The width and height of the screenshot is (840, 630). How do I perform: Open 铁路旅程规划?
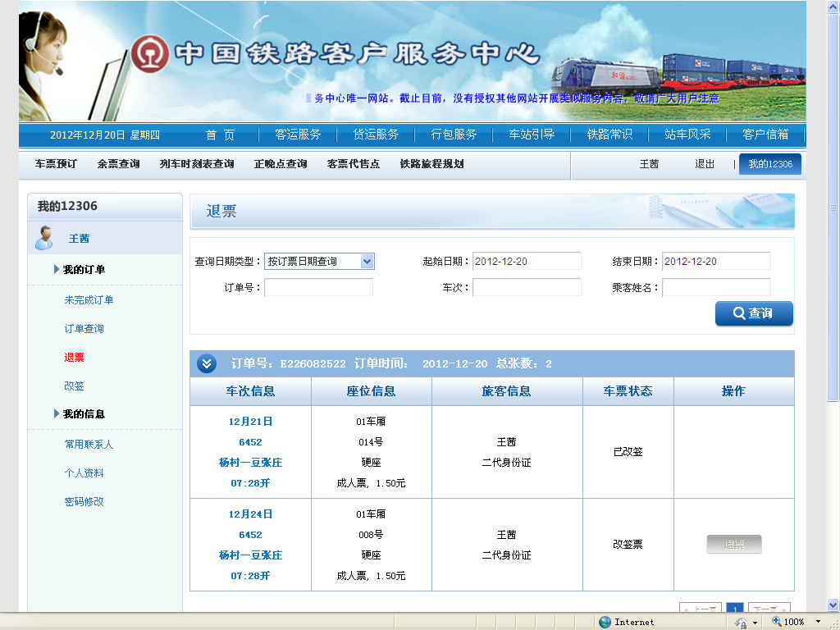point(431,164)
